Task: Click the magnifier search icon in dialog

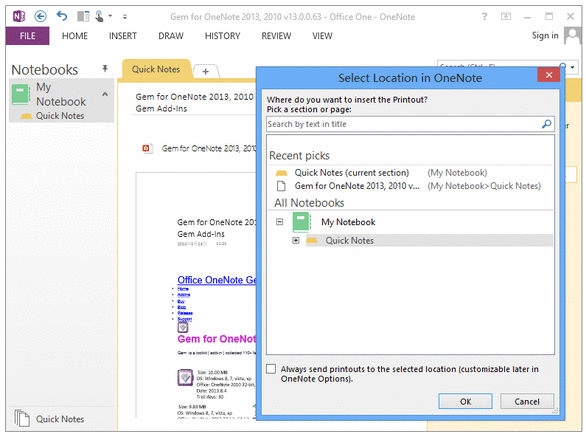Action: coord(547,124)
